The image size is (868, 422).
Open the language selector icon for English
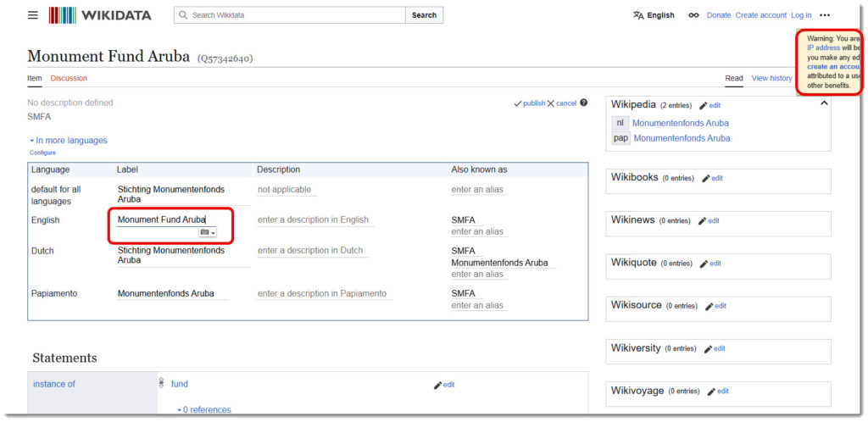pos(638,15)
